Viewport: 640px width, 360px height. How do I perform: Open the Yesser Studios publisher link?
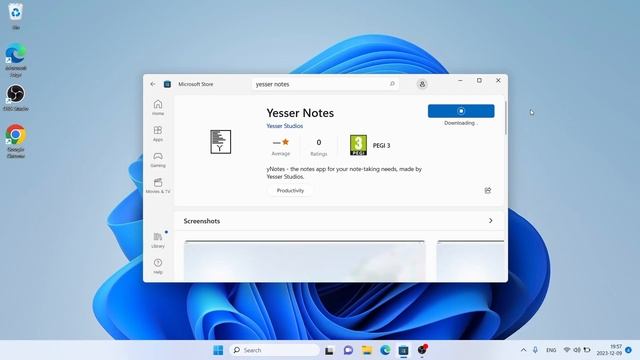[284, 126]
